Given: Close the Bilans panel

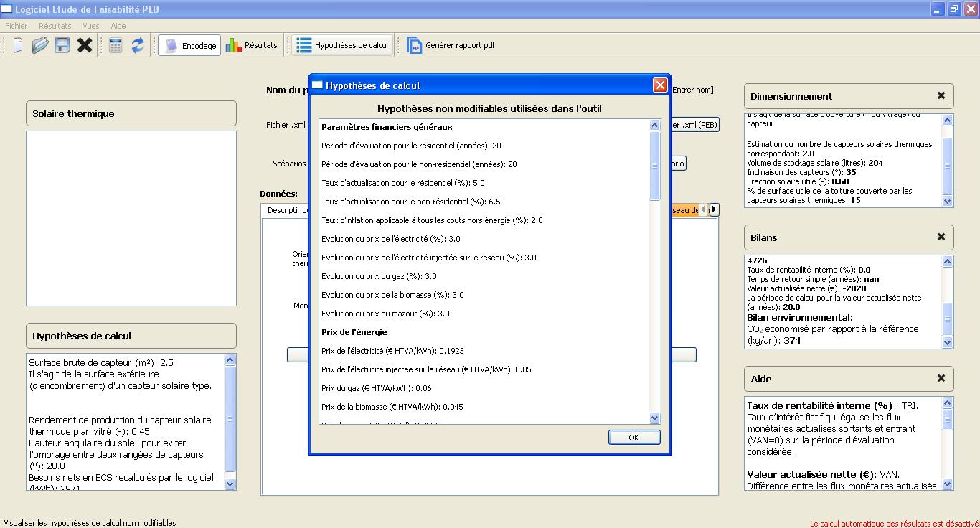Looking at the screenshot, I should point(941,237).
